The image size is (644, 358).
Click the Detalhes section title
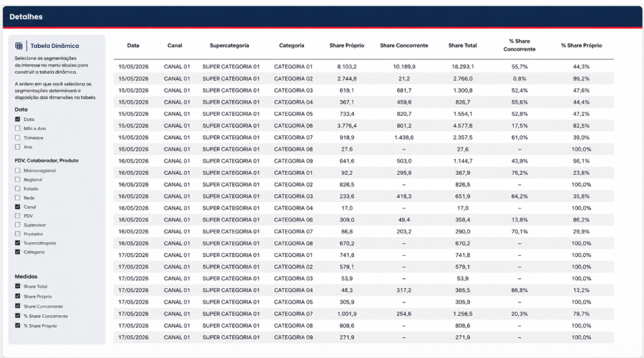26,17
